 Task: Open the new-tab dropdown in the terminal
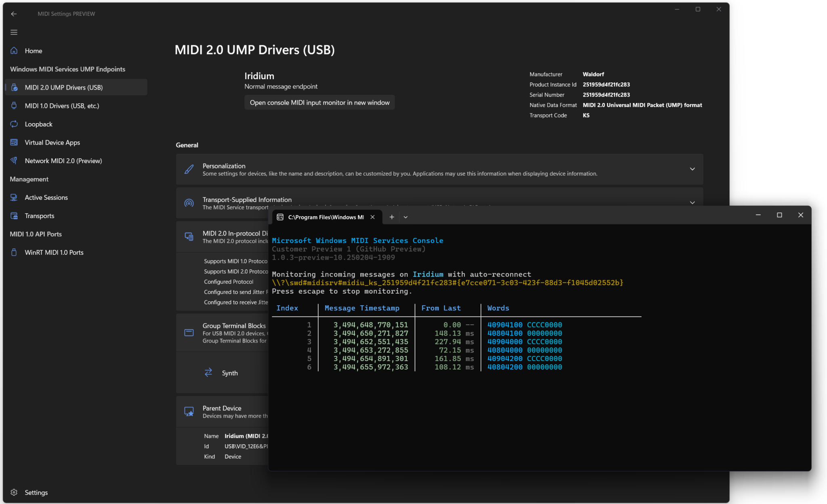click(405, 217)
